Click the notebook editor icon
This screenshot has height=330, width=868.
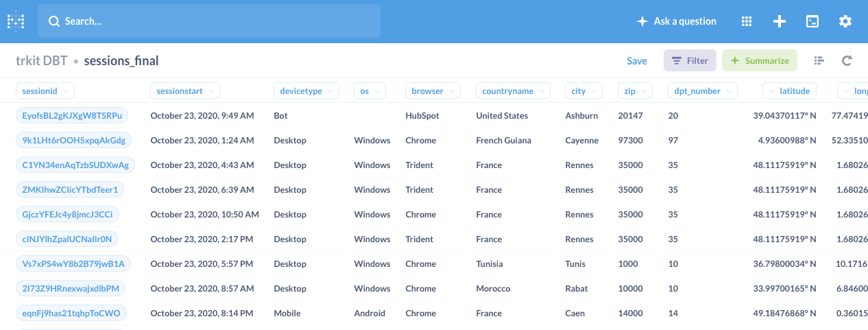pyautogui.click(x=819, y=61)
